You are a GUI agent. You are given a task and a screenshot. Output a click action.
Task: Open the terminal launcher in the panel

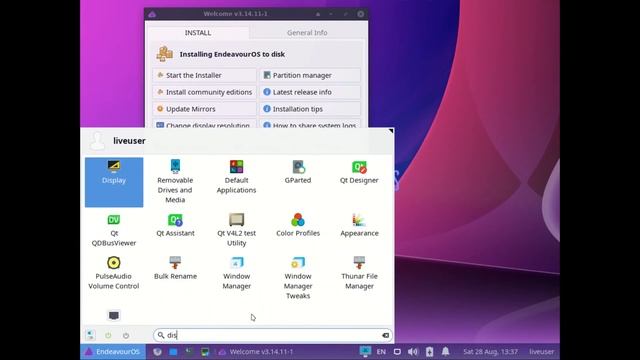tap(189, 351)
